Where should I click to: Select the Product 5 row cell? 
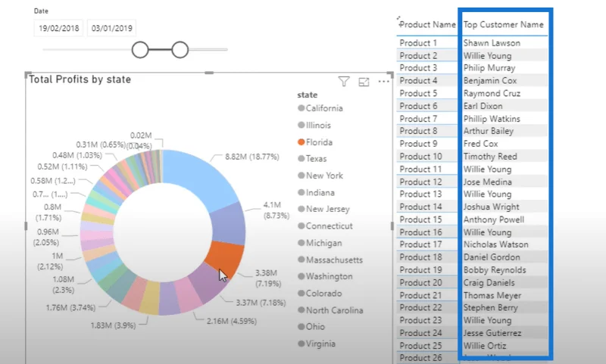426,93
